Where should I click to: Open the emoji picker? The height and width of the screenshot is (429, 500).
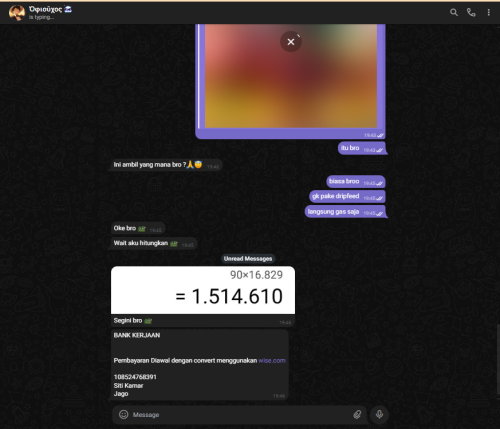click(x=124, y=414)
